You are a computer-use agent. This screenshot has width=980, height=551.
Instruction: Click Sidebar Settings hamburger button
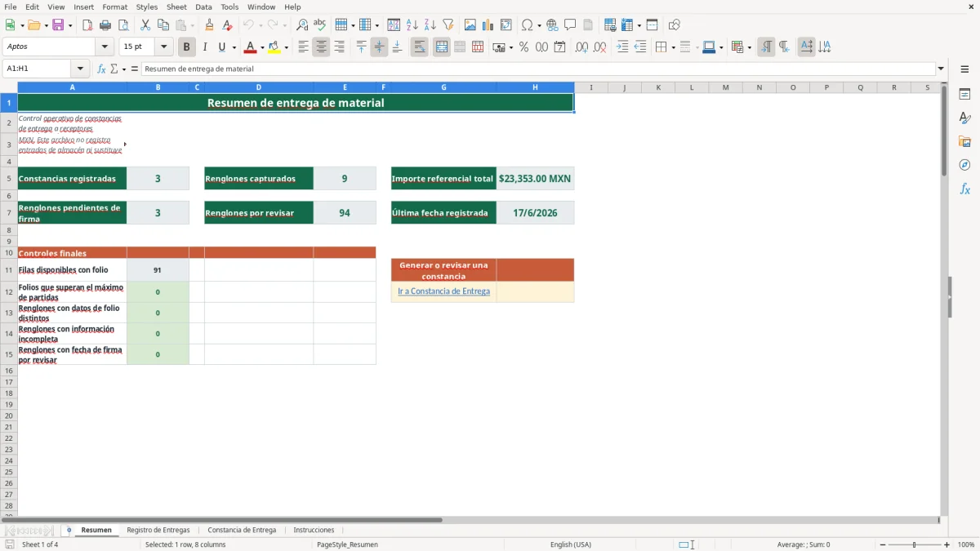[x=964, y=69]
